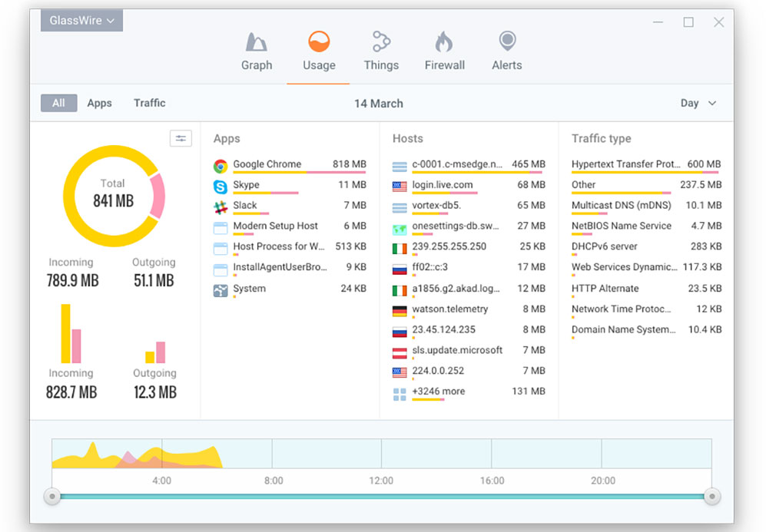The width and height of the screenshot is (766, 532).
Task: Select DHCPv6 server traffic type
Action: tap(646, 247)
